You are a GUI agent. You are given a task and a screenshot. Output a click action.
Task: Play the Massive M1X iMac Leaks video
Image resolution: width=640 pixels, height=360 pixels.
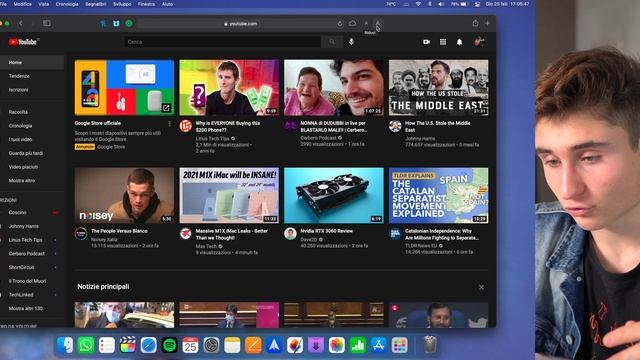229,196
